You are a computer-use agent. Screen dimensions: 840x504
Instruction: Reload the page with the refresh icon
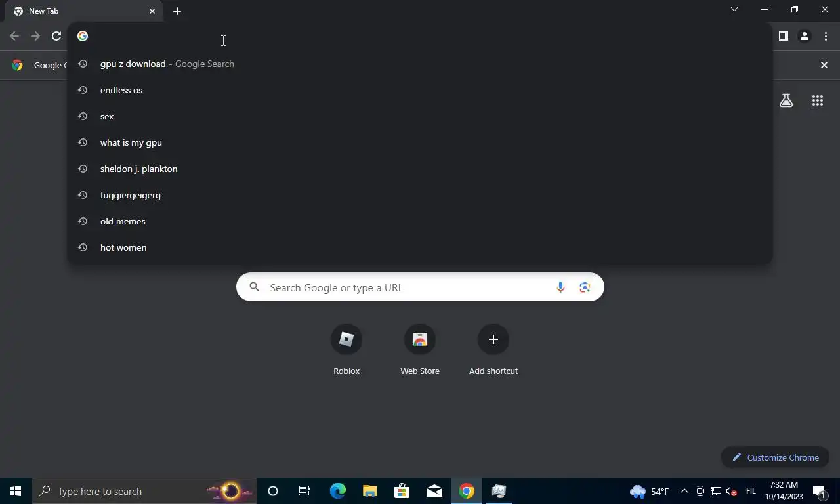56,36
